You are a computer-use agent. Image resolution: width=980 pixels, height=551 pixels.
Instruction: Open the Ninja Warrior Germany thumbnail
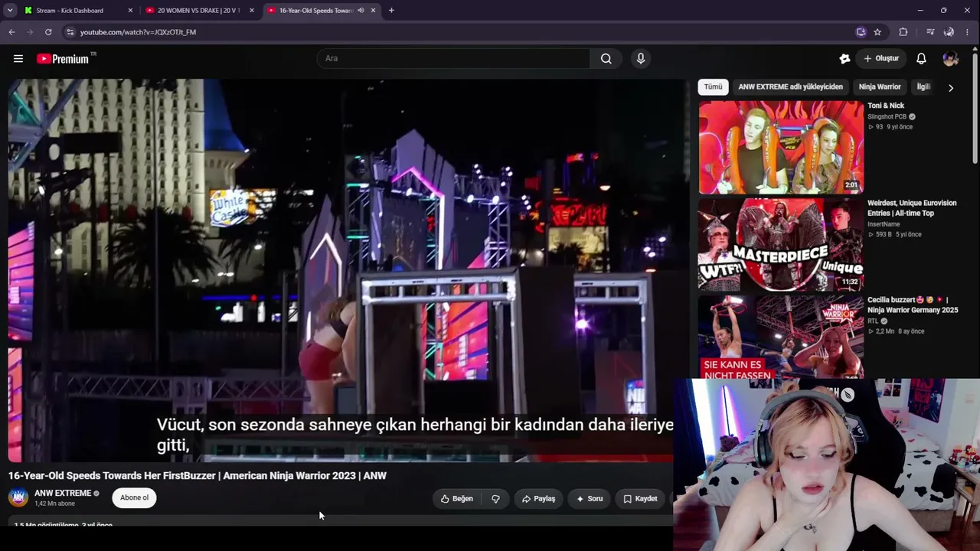click(x=781, y=337)
